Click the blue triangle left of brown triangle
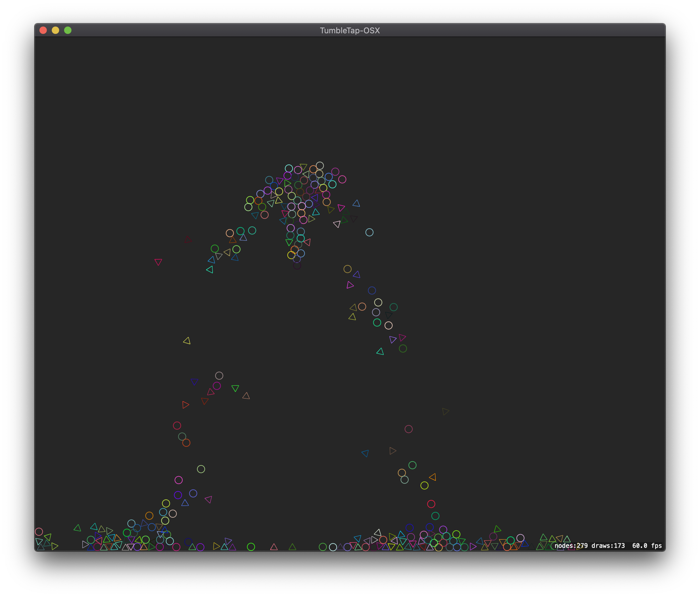Screen dimensions: 700x597 (x=365, y=453)
